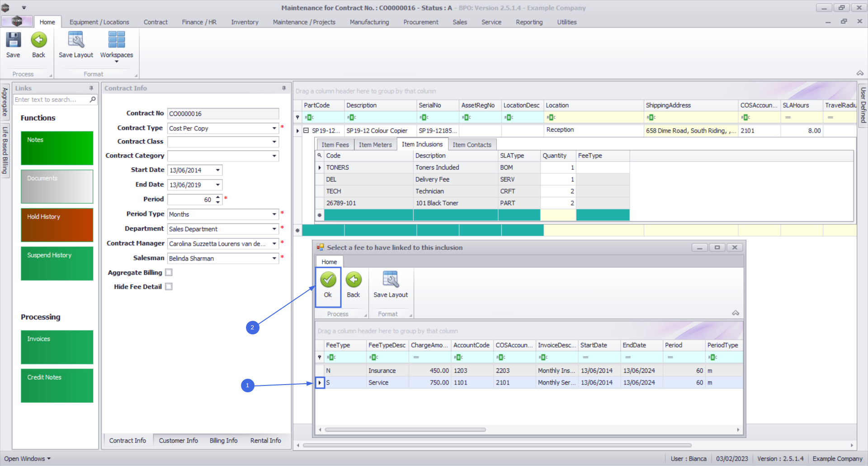Switch to the Item Fees tab
Image resolution: width=868 pixels, height=466 pixels.
(335, 145)
